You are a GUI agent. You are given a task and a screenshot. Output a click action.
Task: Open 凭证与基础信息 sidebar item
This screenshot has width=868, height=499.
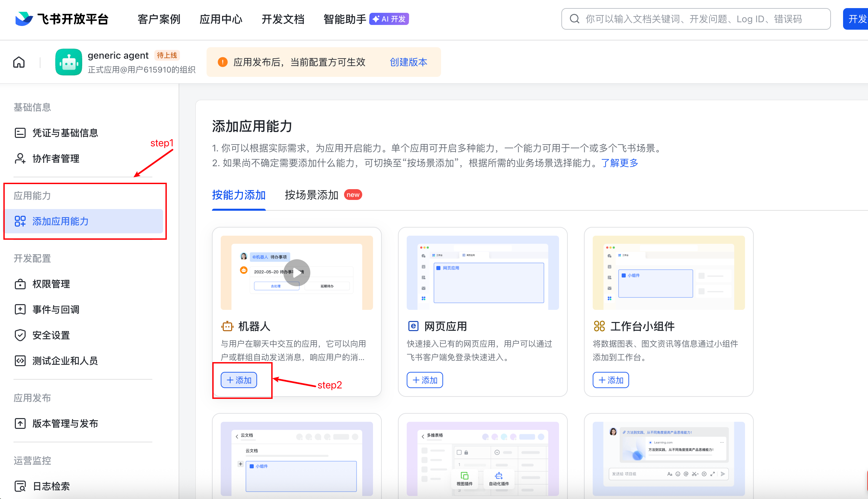pos(65,133)
